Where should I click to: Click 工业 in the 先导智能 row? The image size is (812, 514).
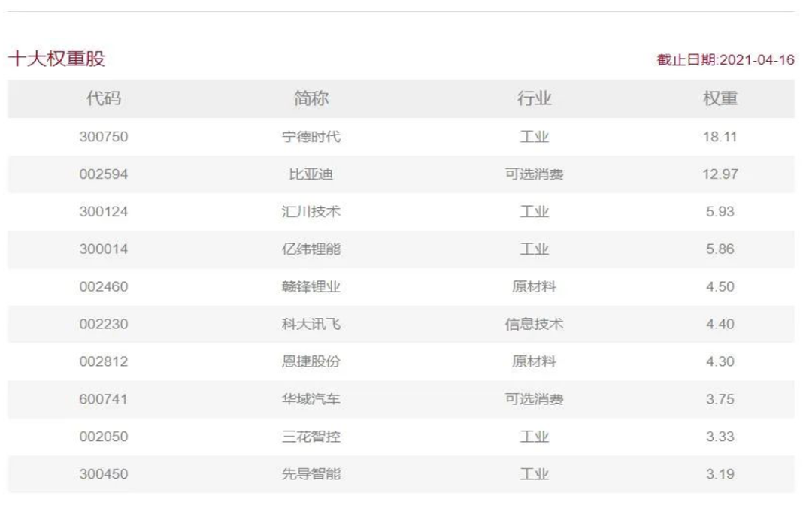[535, 474]
